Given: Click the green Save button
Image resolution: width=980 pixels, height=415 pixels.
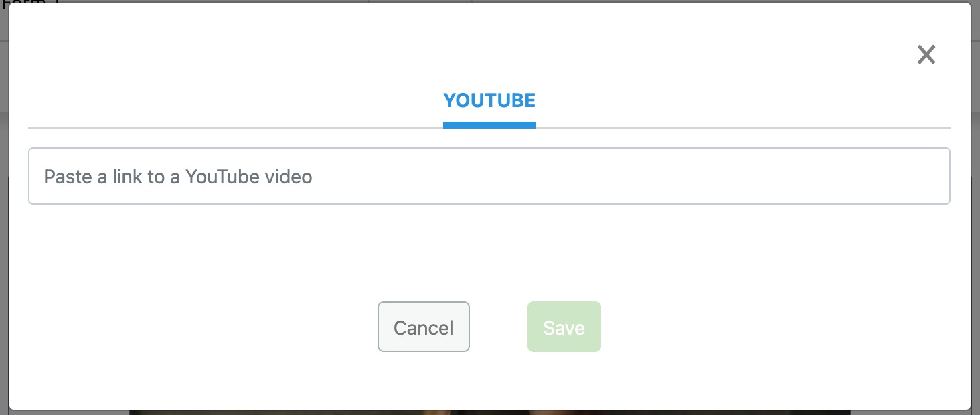Looking at the screenshot, I should 564,327.
